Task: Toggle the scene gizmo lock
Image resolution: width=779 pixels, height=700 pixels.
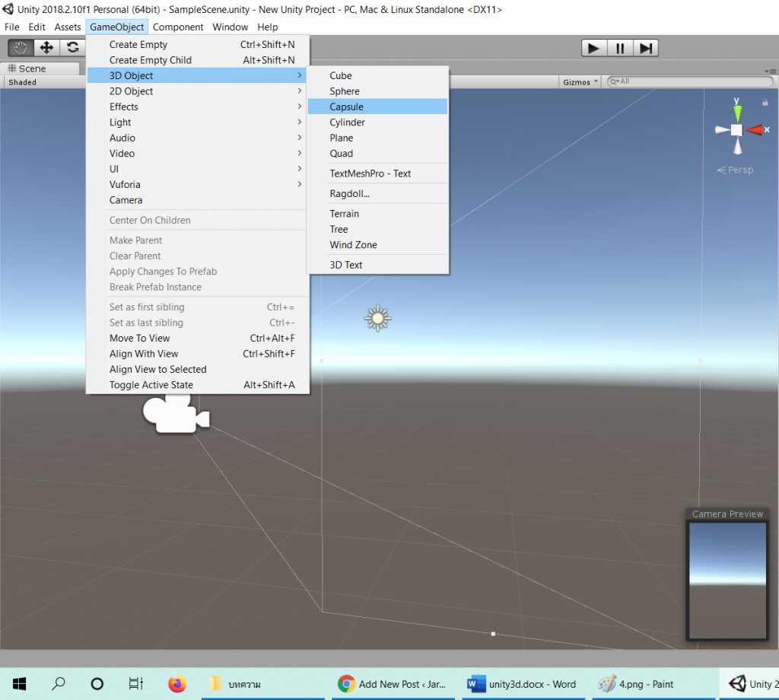Action: 765,103
